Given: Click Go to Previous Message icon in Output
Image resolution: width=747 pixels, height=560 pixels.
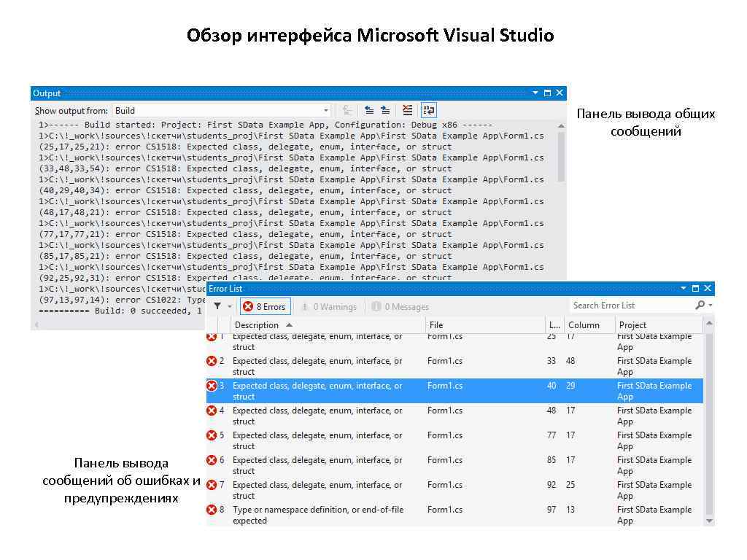Looking at the screenshot, I should point(369,111).
